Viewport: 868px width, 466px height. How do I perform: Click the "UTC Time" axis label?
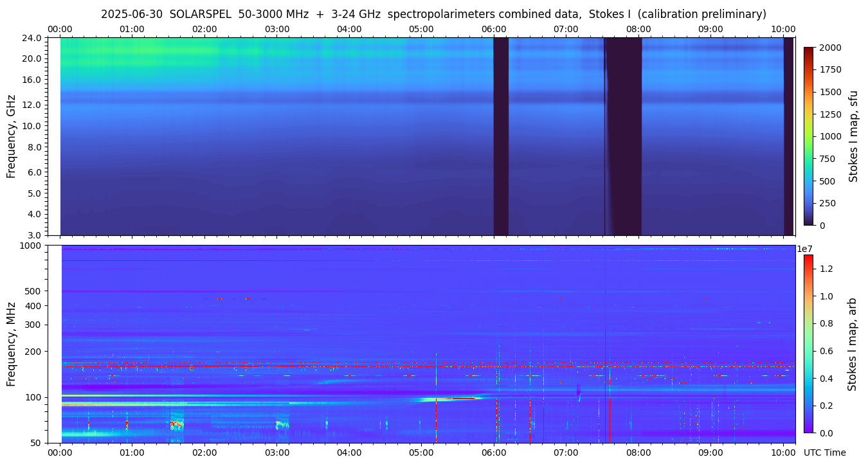[x=824, y=453]
